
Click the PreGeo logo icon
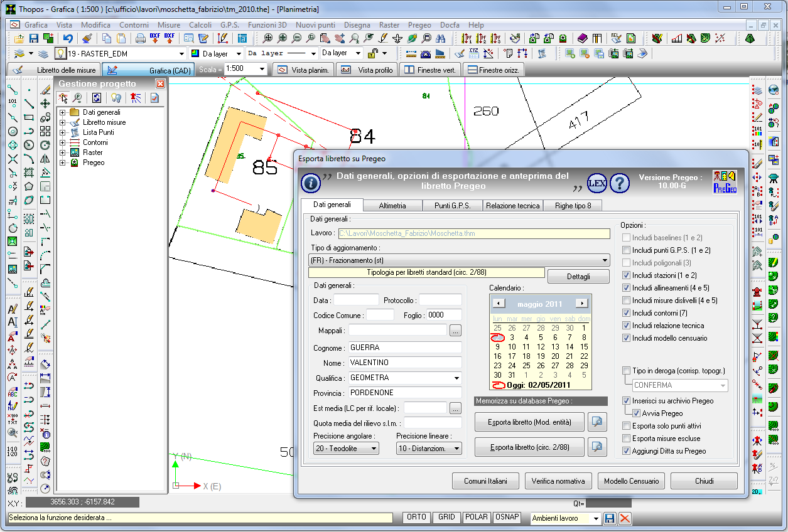725,182
